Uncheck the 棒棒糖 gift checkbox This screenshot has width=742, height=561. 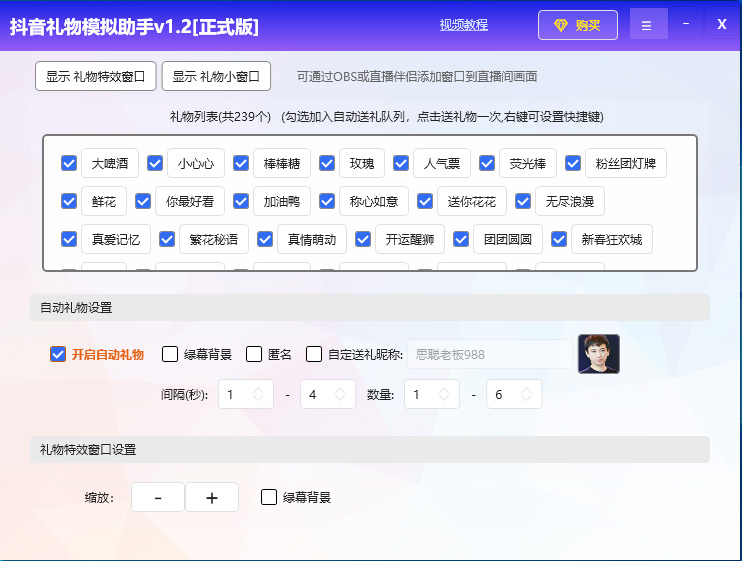pyautogui.click(x=241, y=163)
